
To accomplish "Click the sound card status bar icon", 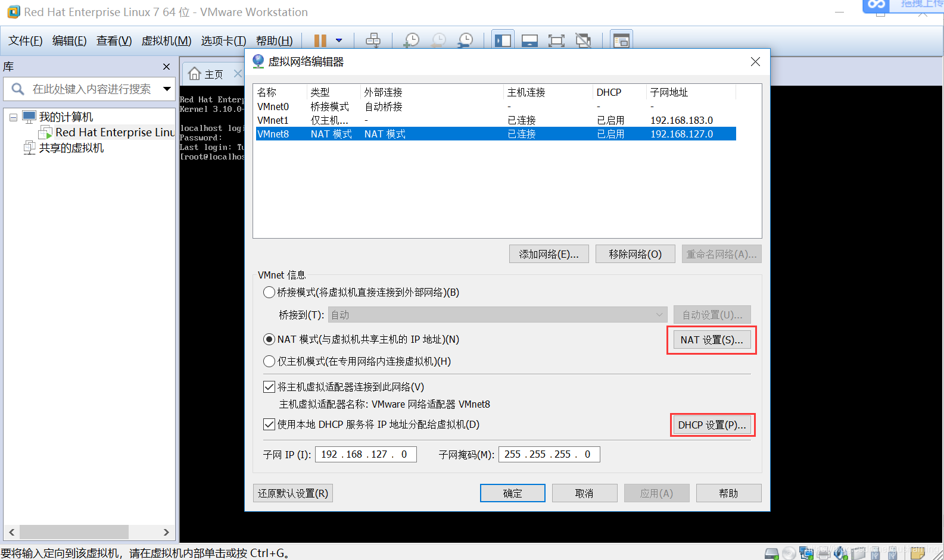I will (841, 553).
